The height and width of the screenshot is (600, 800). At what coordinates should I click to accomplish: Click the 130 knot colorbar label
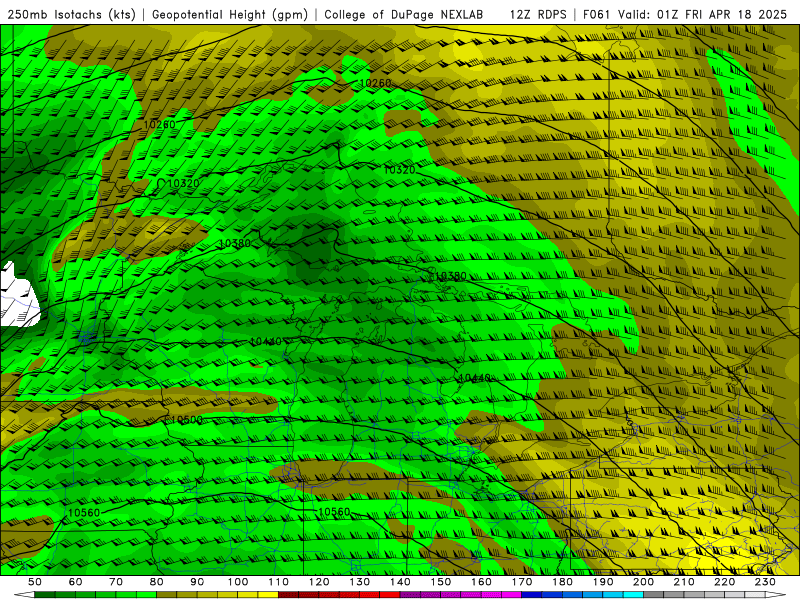360,582
